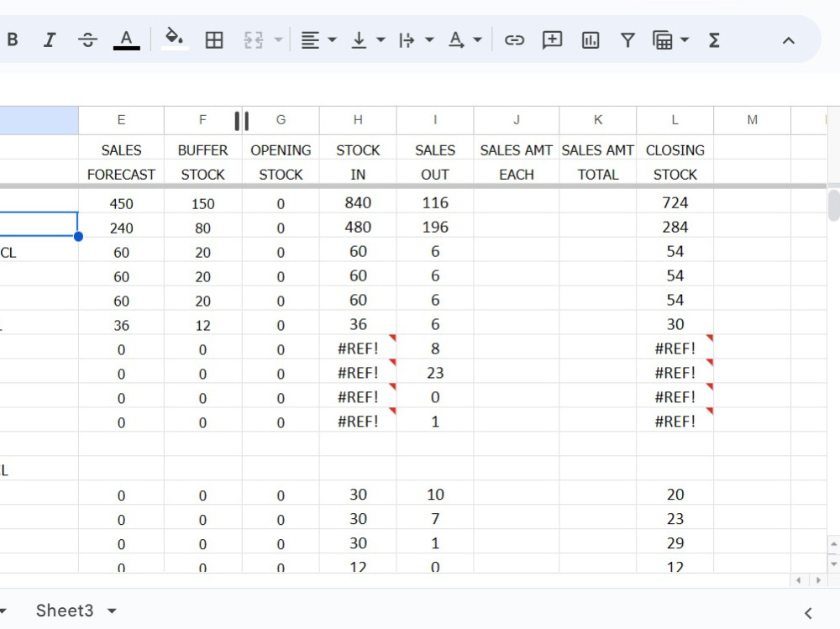Open vertical align options
840x629 pixels.
click(359, 40)
